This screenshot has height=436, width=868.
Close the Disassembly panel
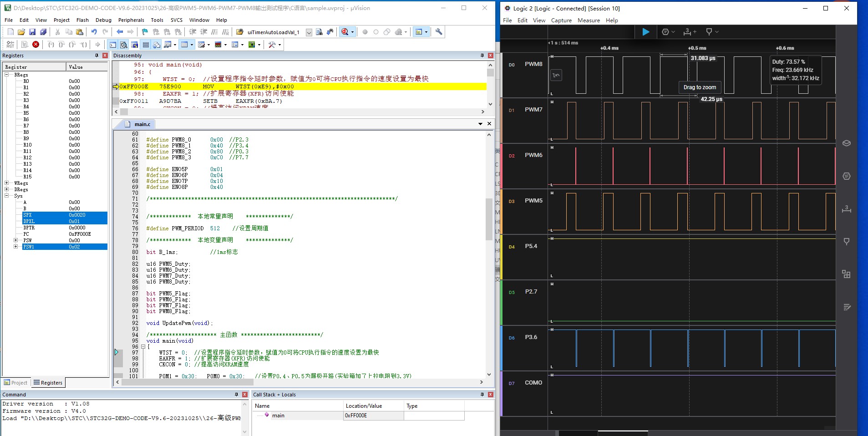491,56
